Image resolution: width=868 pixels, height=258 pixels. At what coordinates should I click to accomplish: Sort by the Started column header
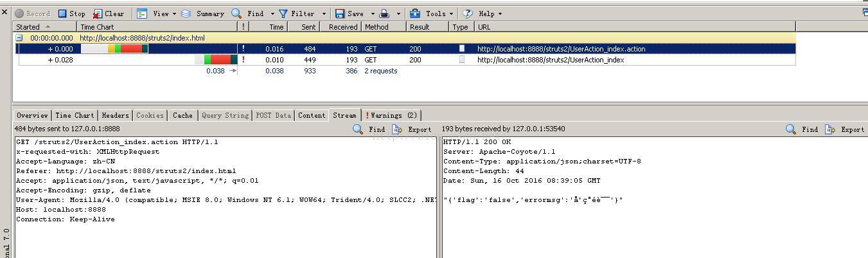(x=45, y=26)
